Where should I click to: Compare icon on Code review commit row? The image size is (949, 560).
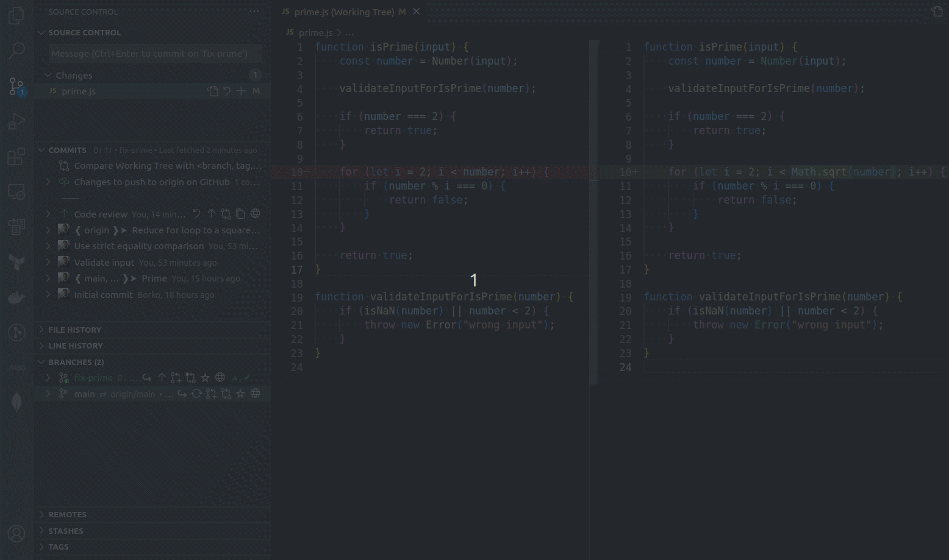pyautogui.click(x=226, y=214)
